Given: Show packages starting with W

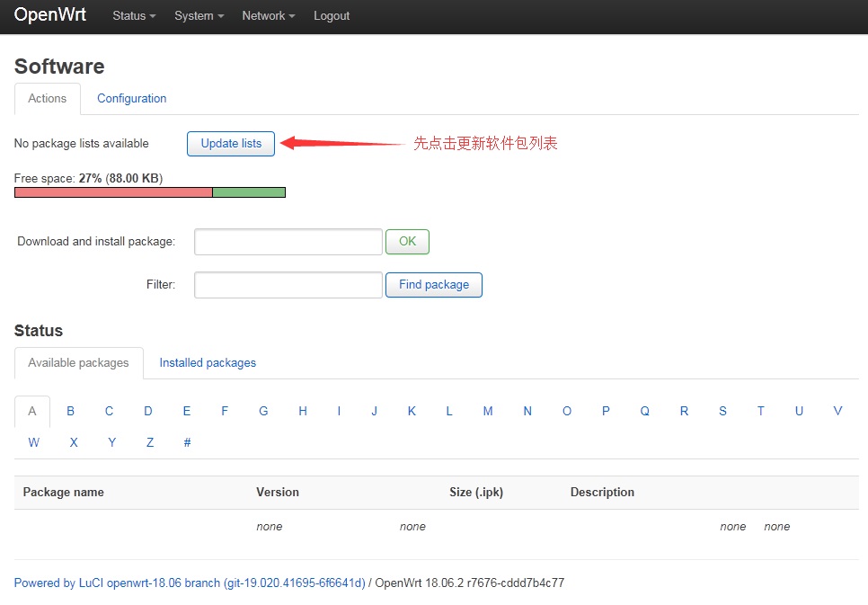Looking at the screenshot, I should [x=34, y=442].
